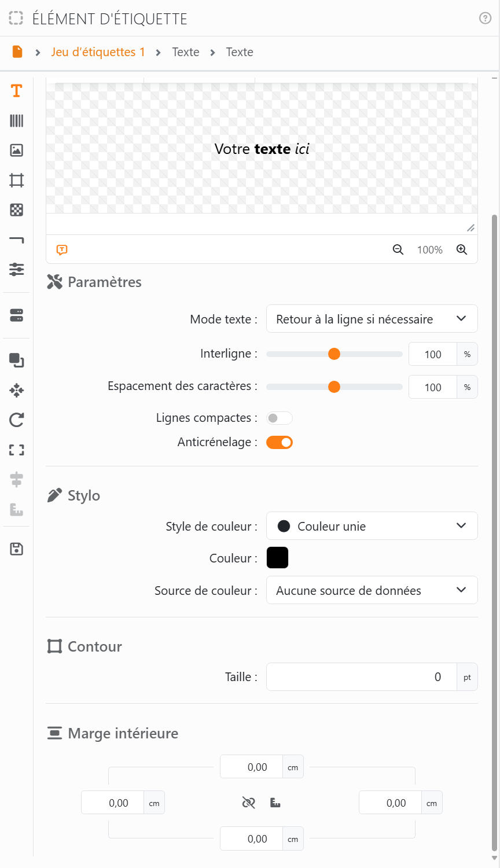Click the last Texte breadcrumb
The height and width of the screenshot is (868, 500).
coord(240,52)
